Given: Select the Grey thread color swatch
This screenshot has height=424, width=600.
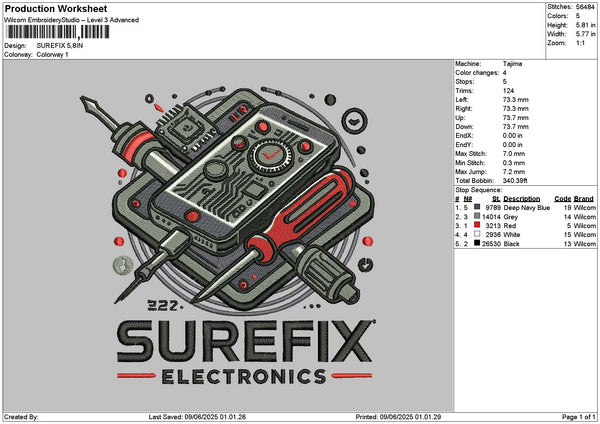Looking at the screenshot, I should tap(479, 216).
